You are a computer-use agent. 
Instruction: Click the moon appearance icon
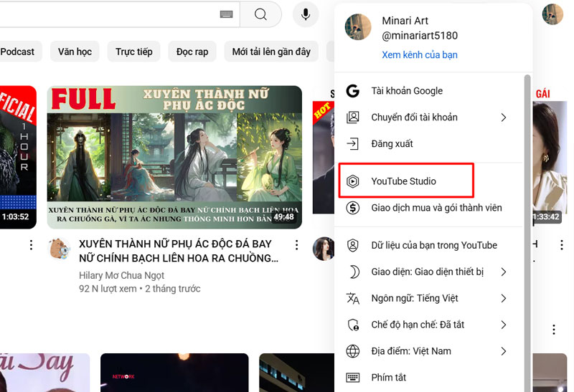click(x=354, y=272)
